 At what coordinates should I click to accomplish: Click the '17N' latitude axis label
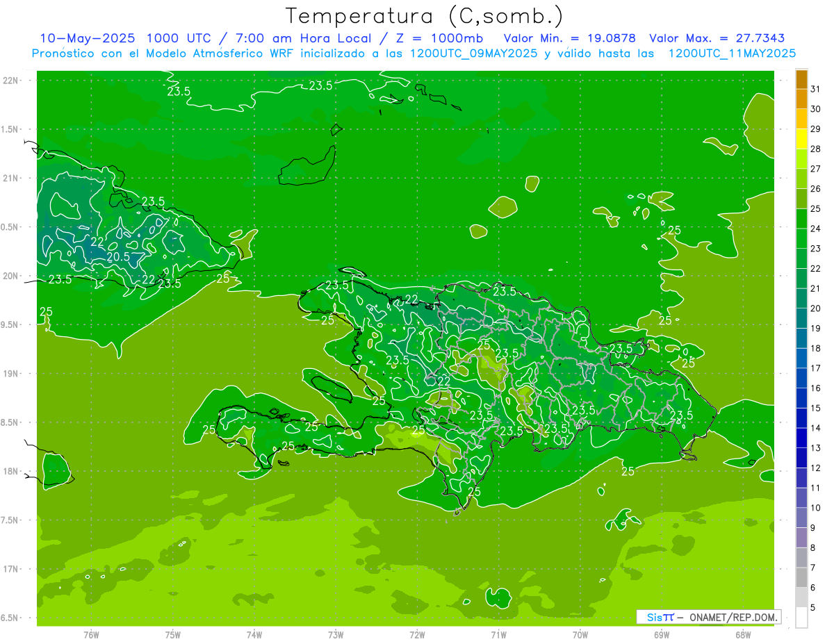tap(11, 569)
